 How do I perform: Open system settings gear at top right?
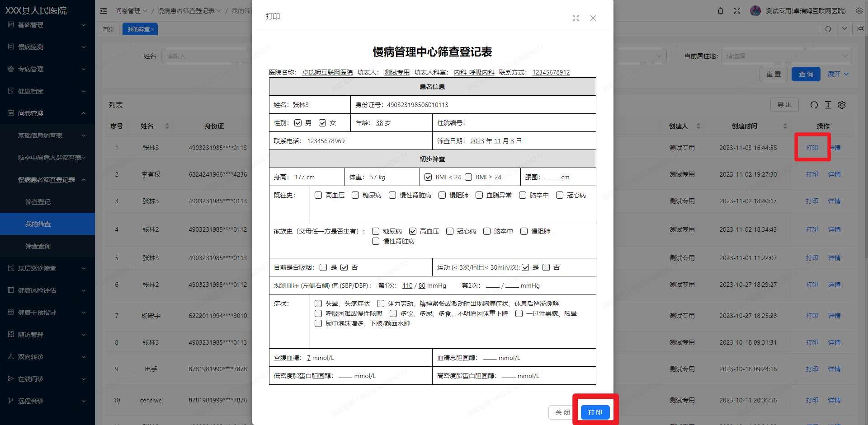pyautogui.click(x=859, y=10)
